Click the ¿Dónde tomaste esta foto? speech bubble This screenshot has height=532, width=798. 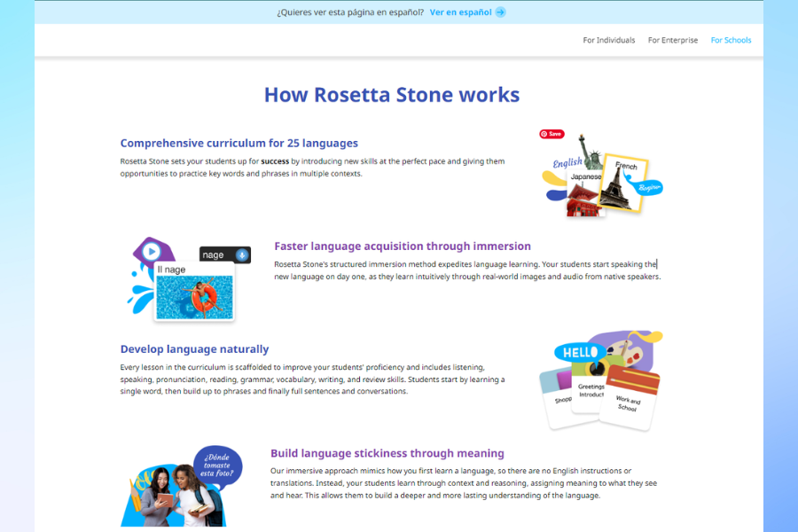[217, 465]
